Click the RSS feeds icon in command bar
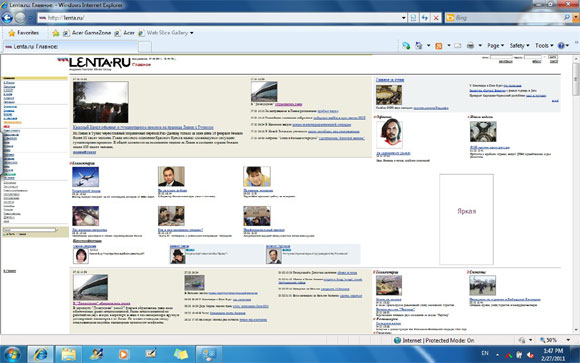The width and height of the screenshot is (580, 363). tap(439, 46)
